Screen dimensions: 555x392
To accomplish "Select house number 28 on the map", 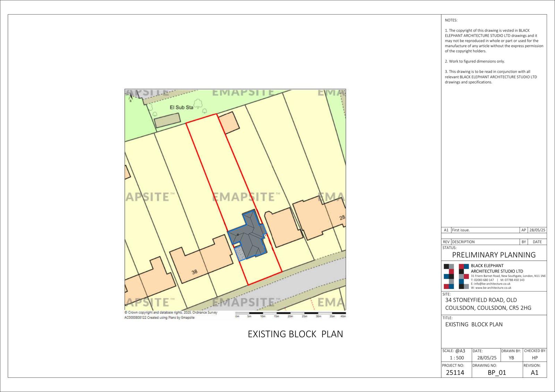I will 342,217.
